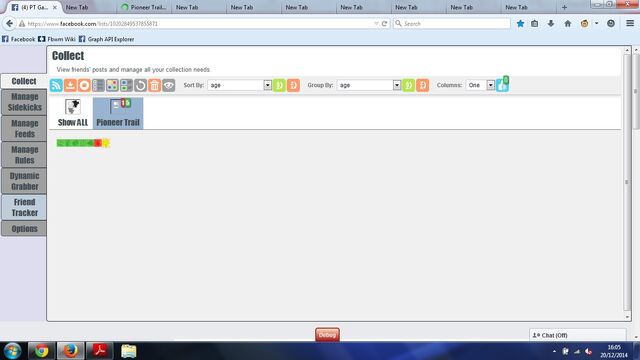Image resolution: width=640 pixels, height=360 pixels.
Task: Switch to the colorful grid view icon
Action: click(x=112, y=85)
